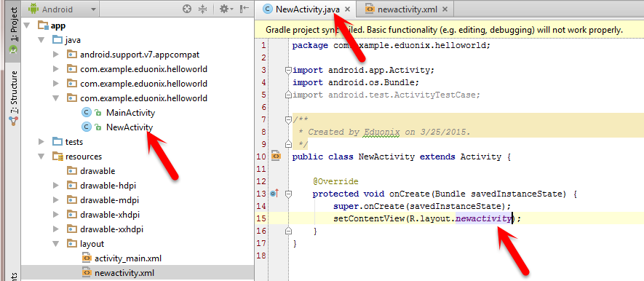Click the unused import android.test.ActivityTestCase

click(386, 95)
